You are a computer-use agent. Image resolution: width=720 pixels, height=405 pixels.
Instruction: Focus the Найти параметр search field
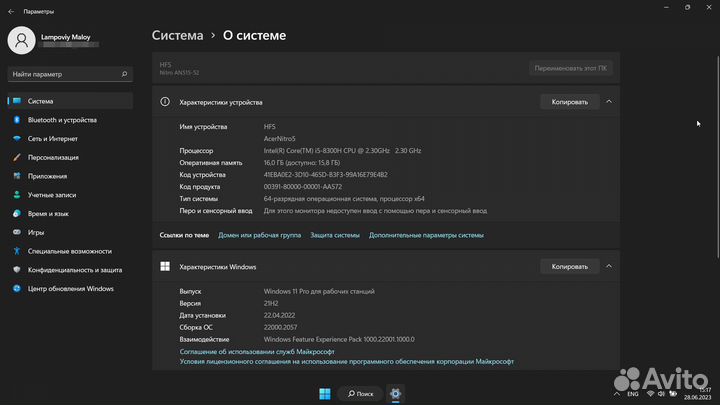coord(70,74)
